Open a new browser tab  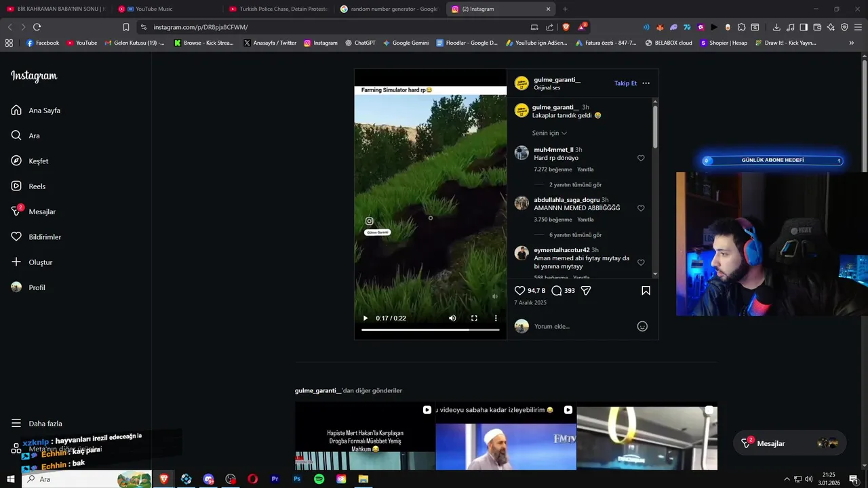[x=565, y=9]
